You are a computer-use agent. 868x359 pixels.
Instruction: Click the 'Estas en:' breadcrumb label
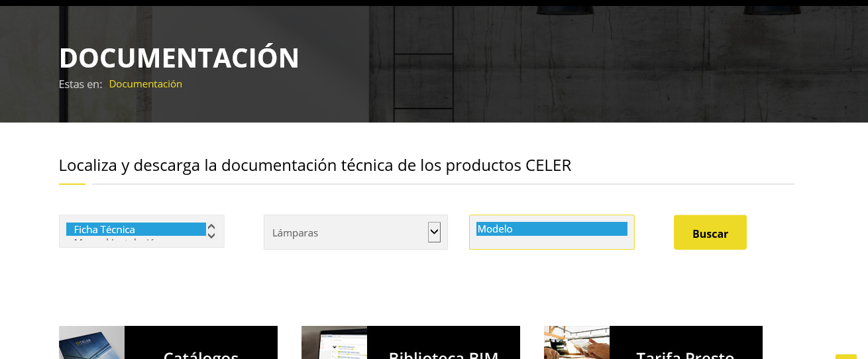(80, 84)
